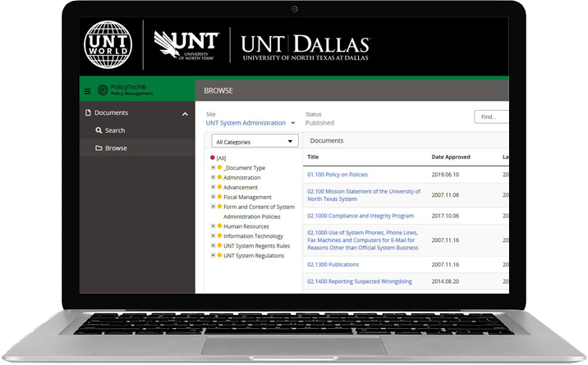Viewport: 588px width, 365px height.
Task: Select the Information Technology category
Action: pyautogui.click(x=253, y=236)
